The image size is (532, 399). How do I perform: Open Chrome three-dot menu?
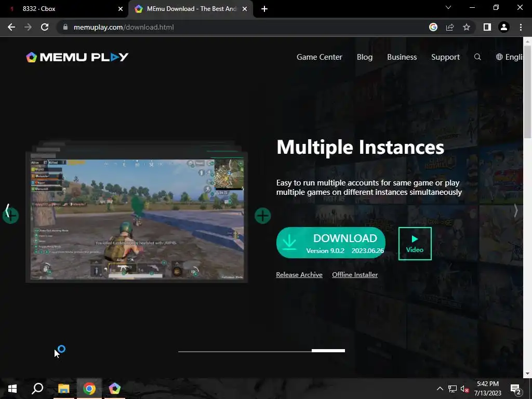[521, 27]
